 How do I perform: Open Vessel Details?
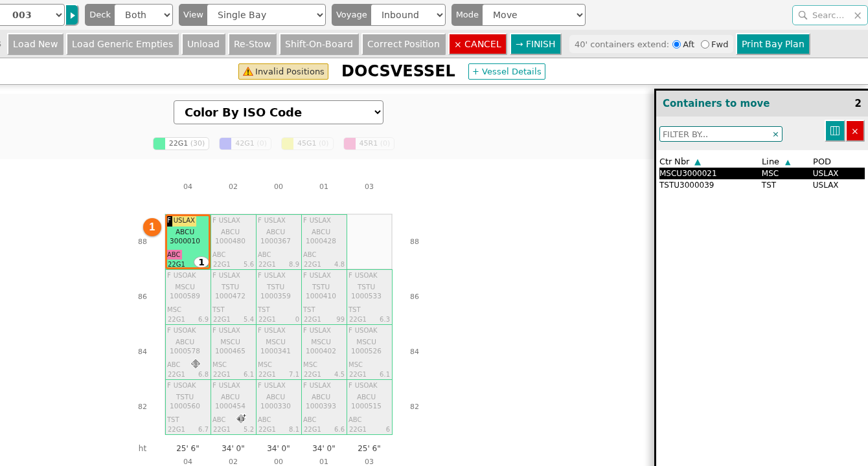(x=507, y=71)
